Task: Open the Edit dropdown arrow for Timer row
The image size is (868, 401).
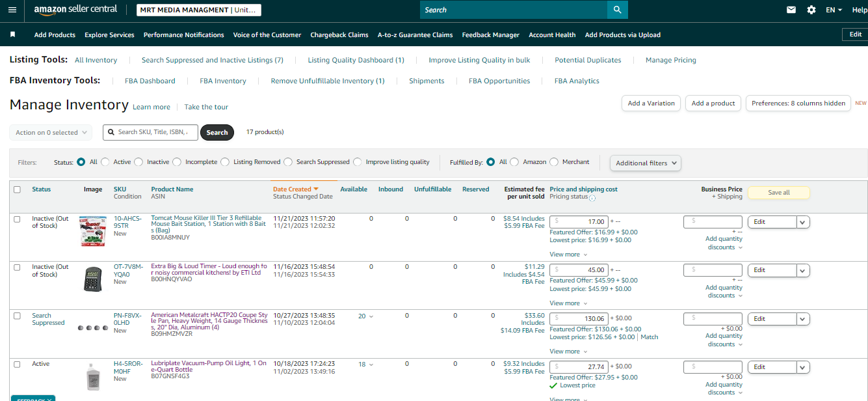Action: click(x=804, y=270)
